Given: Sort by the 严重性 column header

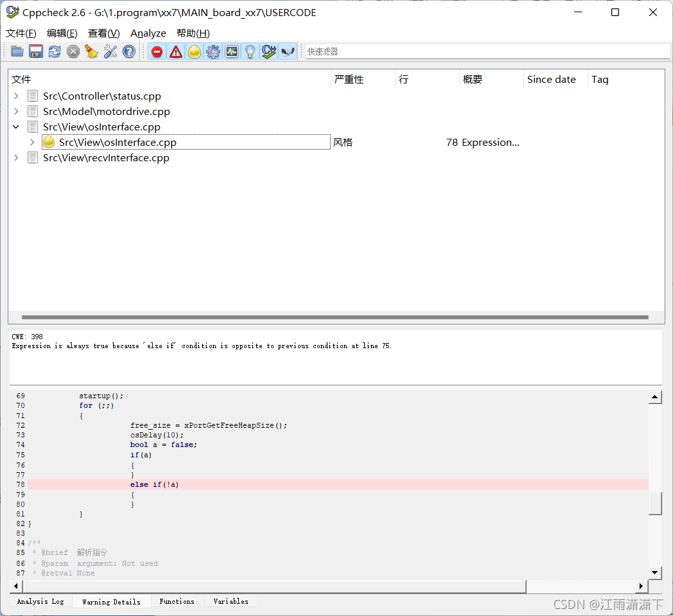Looking at the screenshot, I should pyautogui.click(x=363, y=80).
